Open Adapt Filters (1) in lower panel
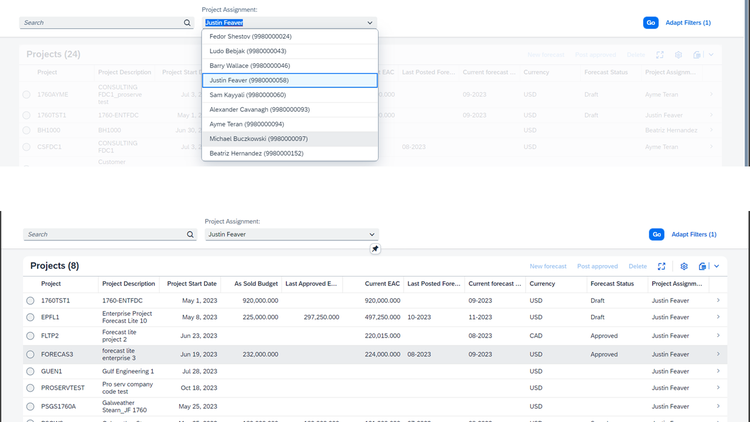 [x=694, y=234]
